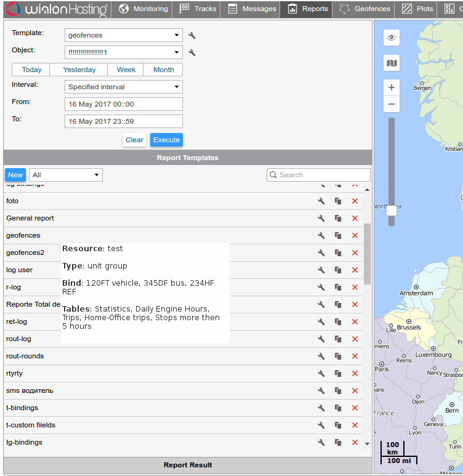The height and width of the screenshot is (476, 463).
Task: Open the map layers icon
Action: click(x=392, y=63)
